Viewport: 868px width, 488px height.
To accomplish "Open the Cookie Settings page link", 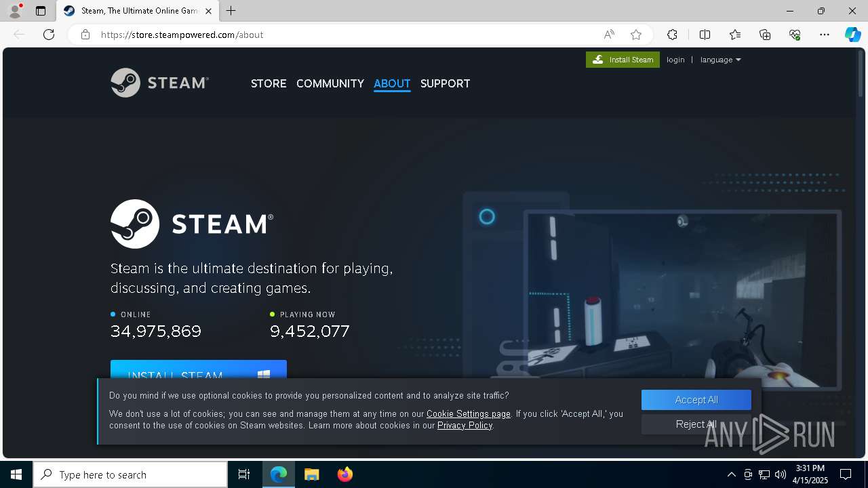I will [x=469, y=413].
